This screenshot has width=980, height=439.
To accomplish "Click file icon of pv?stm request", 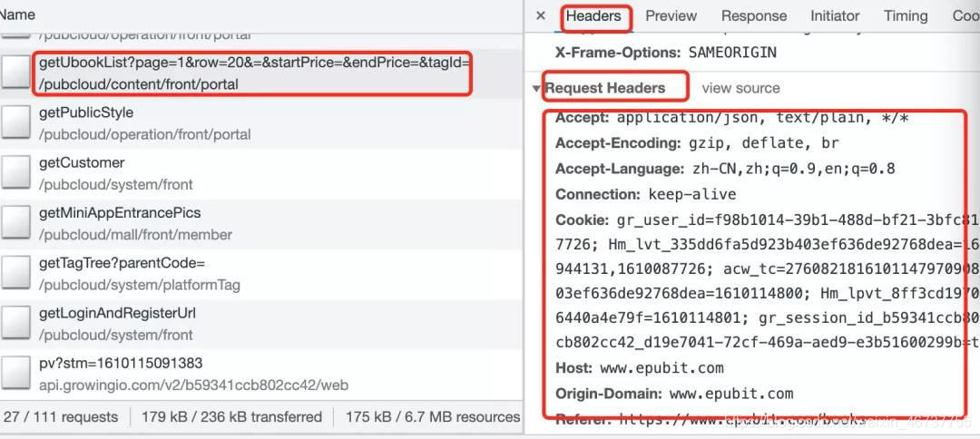I will coord(15,372).
